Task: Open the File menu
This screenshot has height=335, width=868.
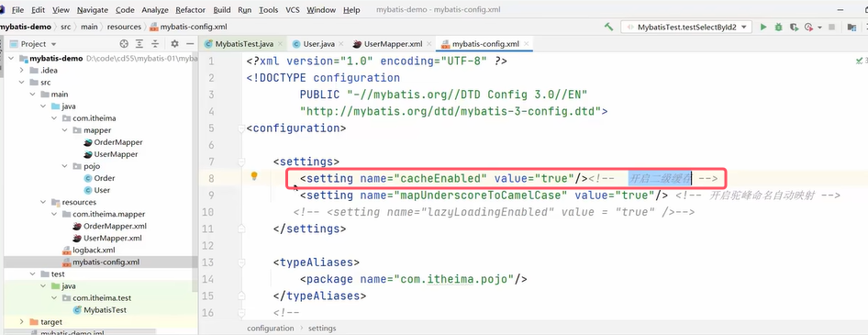Action: (x=17, y=10)
